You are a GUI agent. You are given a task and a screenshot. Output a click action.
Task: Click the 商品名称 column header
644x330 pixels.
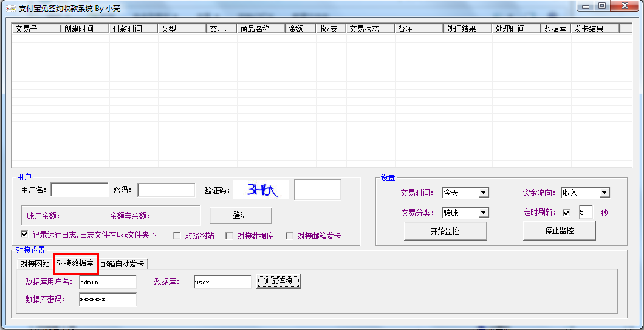pos(261,29)
